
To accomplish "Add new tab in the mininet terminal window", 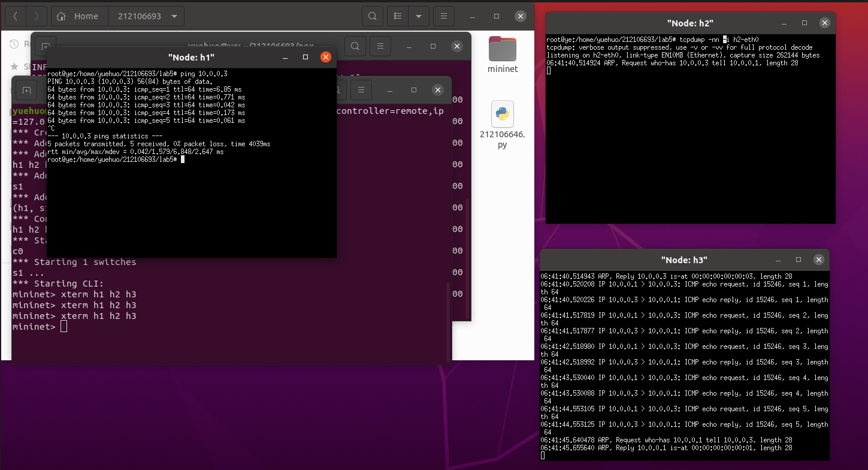I will point(26,90).
